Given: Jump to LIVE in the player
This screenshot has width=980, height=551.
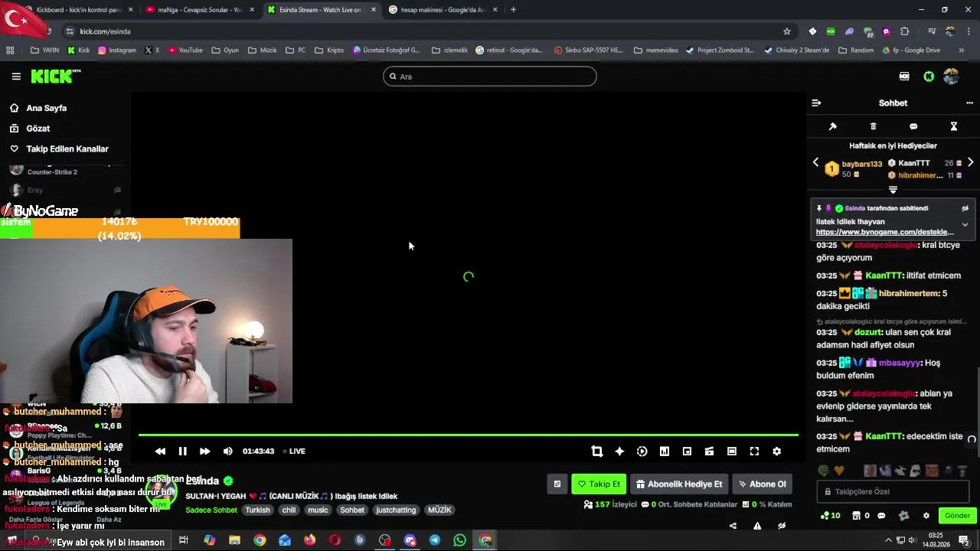Looking at the screenshot, I should tap(294, 452).
